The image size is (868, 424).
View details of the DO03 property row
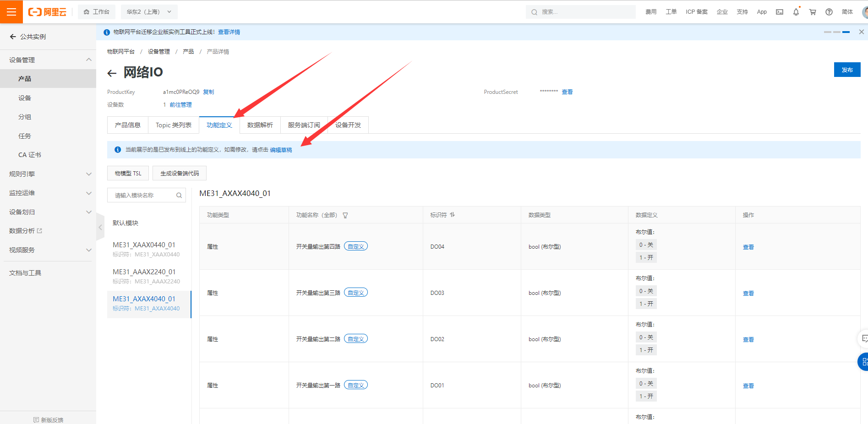(x=748, y=294)
